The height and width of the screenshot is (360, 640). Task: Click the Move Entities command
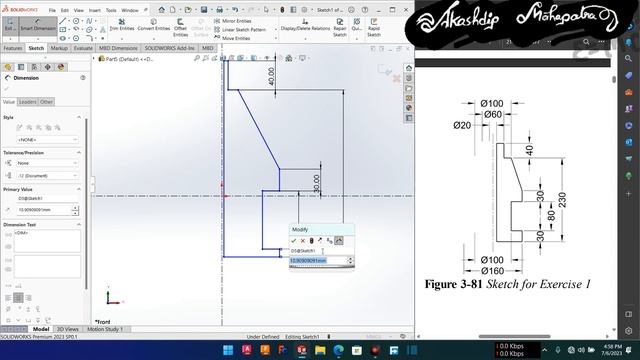tap(232, 38)
